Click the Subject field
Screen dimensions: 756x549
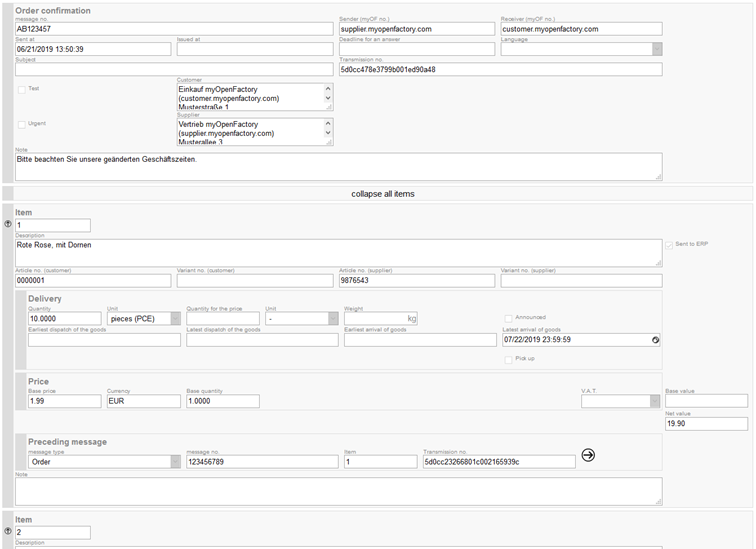click(174, 69)
